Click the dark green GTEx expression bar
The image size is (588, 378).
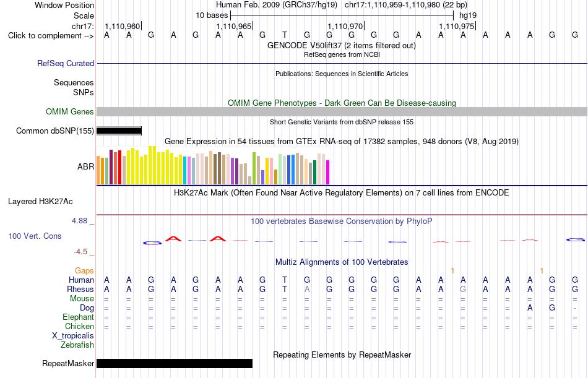[314, 173]
